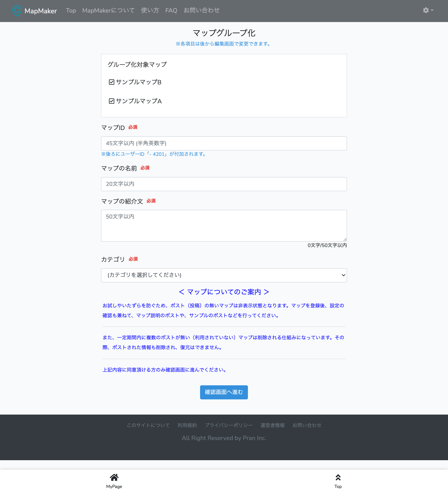Image resolution: width=448 pixels, height=494 pixels.
Task: Focus the マップの紹介文 textarea
Action: 224,226
